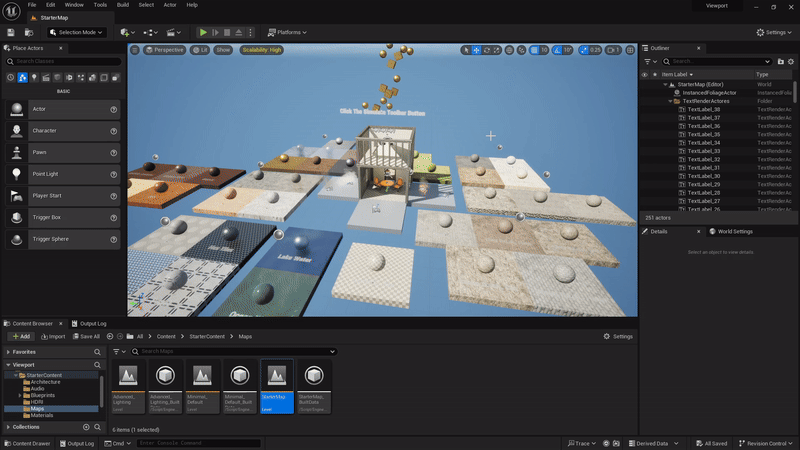Click the Add button in Content Browser
Screen dimensions: 800x450
coord(21,336)
